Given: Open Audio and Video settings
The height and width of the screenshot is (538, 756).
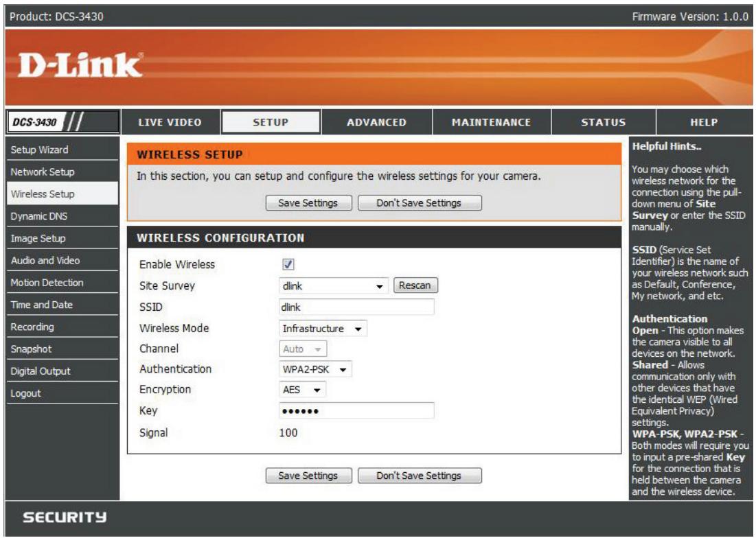Looking at the screenshot, I should (x=62, y=261).
